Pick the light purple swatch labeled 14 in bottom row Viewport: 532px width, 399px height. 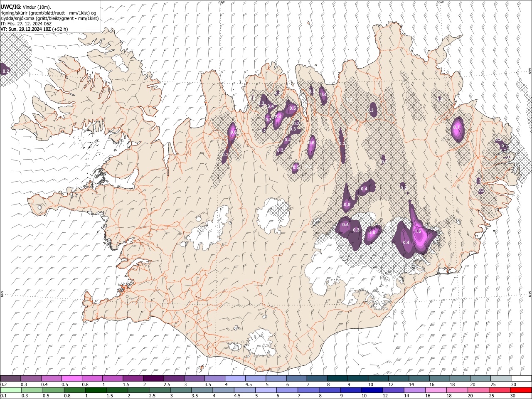pyautogui.click(x=414, y=390)
